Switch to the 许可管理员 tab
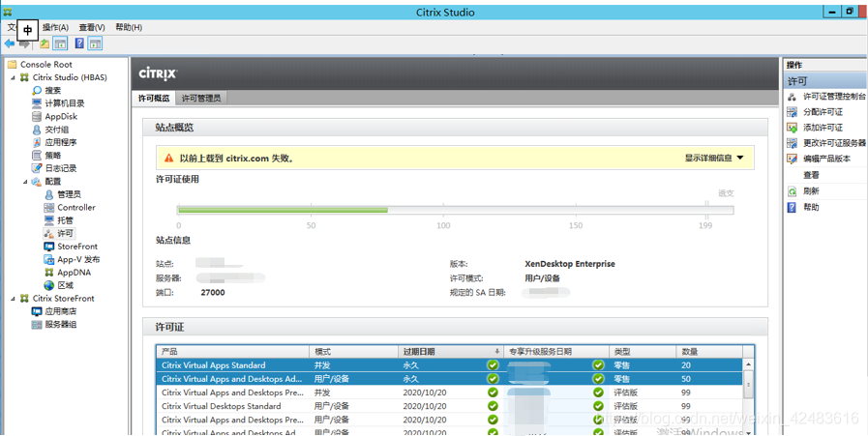868x436 pixels. (x=201, y=98)
